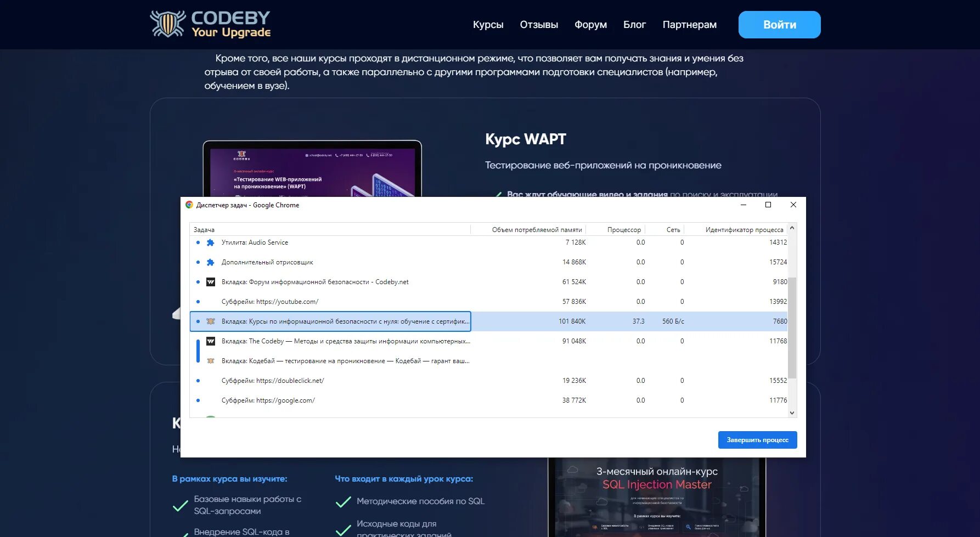Click the task list scroll-up arrow

pos(792,228)
